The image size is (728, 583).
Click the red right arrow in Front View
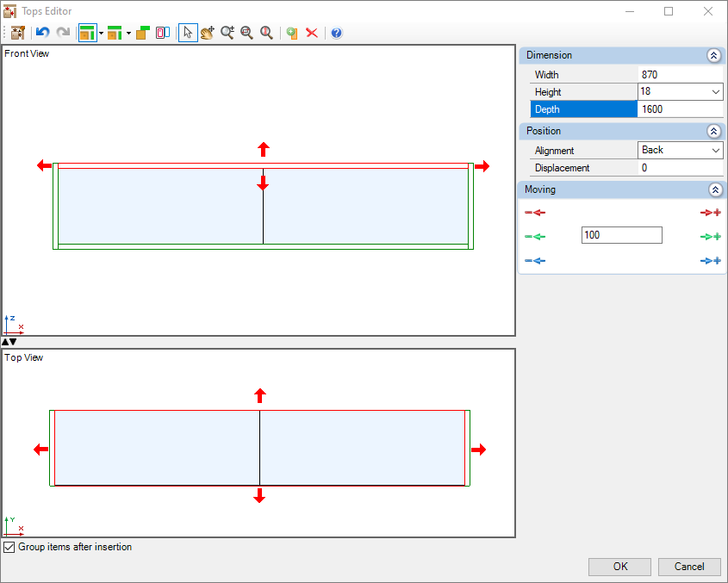click(x=482, y=166)
